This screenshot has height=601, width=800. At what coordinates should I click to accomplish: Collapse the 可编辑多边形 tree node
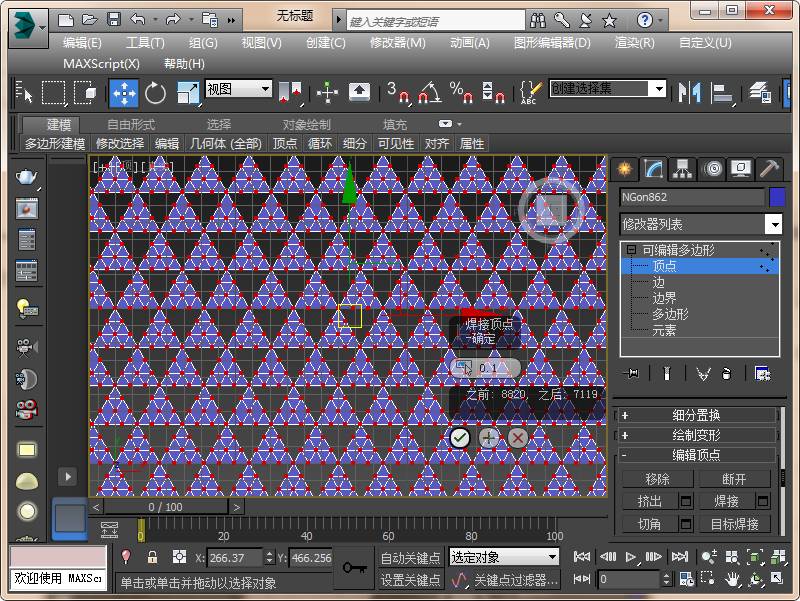click(x=631, y=249)
